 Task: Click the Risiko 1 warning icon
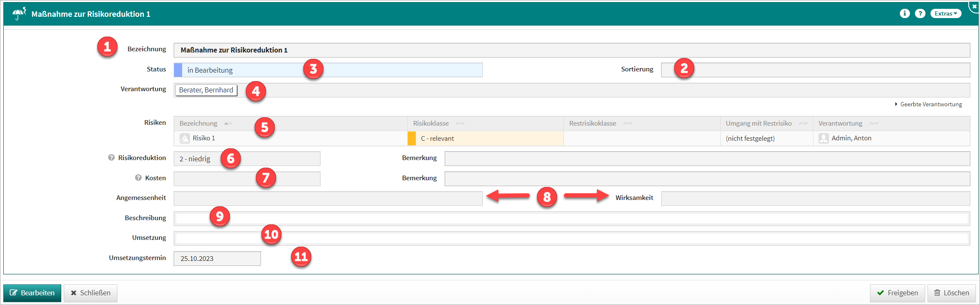tap(185, 138)
